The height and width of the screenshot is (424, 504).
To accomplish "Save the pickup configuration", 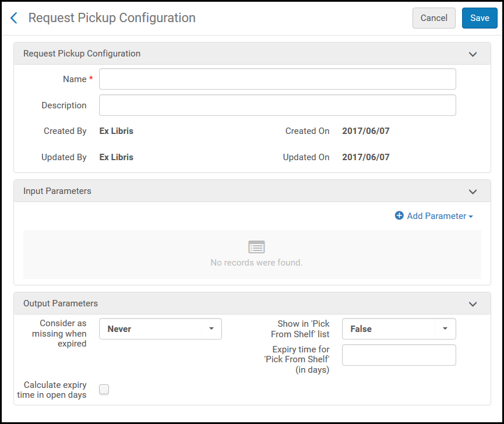I will 480,18.
